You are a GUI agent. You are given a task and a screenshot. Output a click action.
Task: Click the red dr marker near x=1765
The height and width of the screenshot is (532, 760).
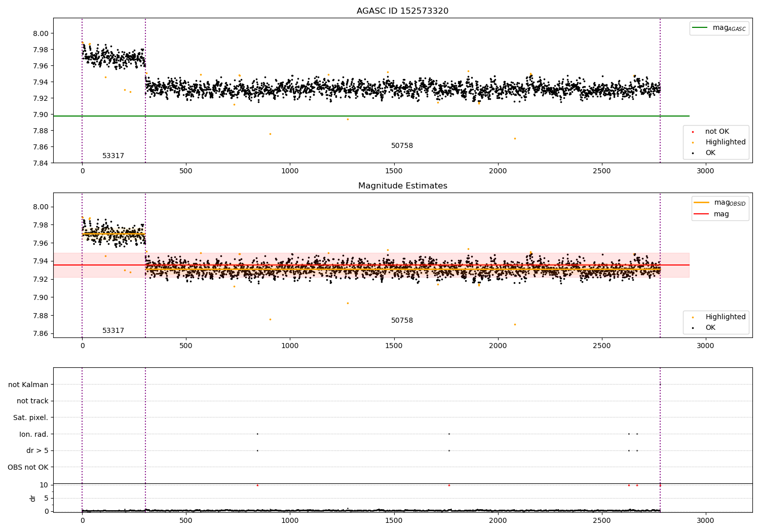pyautogui.click(x=449, y=485)
